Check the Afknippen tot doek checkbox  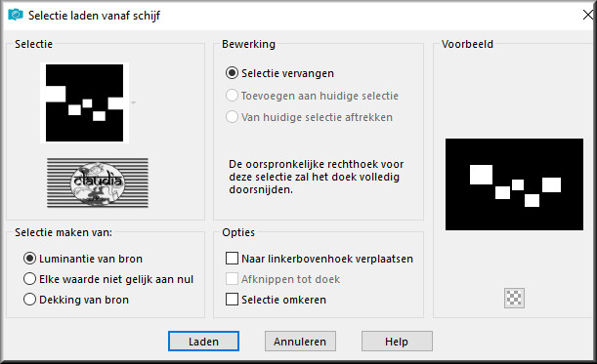(232, 279)
